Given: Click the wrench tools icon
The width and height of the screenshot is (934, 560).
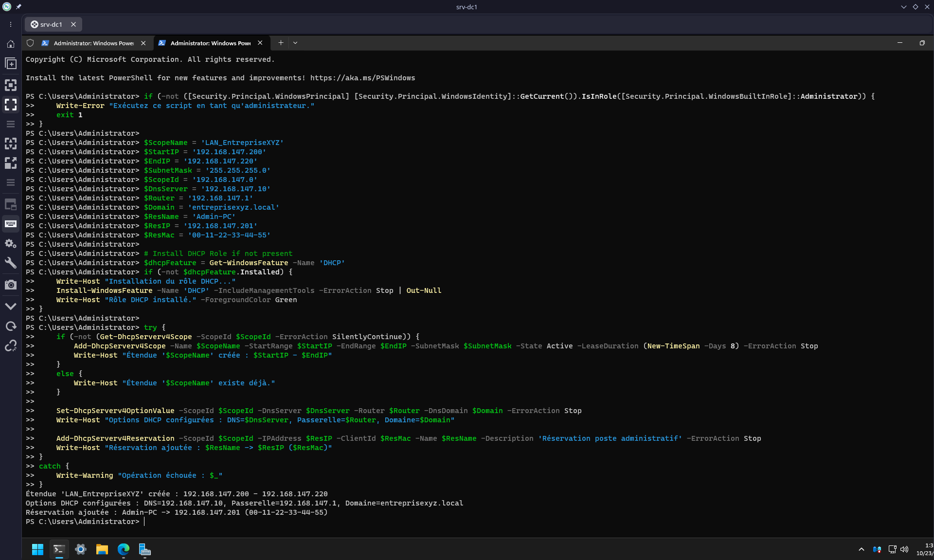Looking at the screenshot, I should 11,263.
